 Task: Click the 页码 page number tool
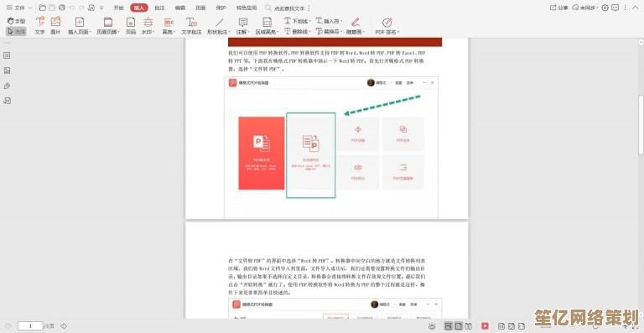[131, 26]
